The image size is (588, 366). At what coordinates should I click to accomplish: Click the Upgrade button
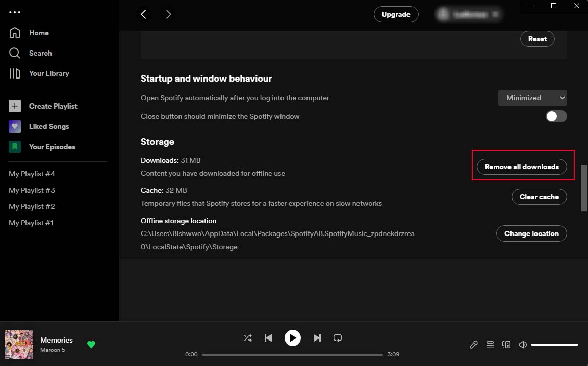pyautogui.click(x=396, y=14)
